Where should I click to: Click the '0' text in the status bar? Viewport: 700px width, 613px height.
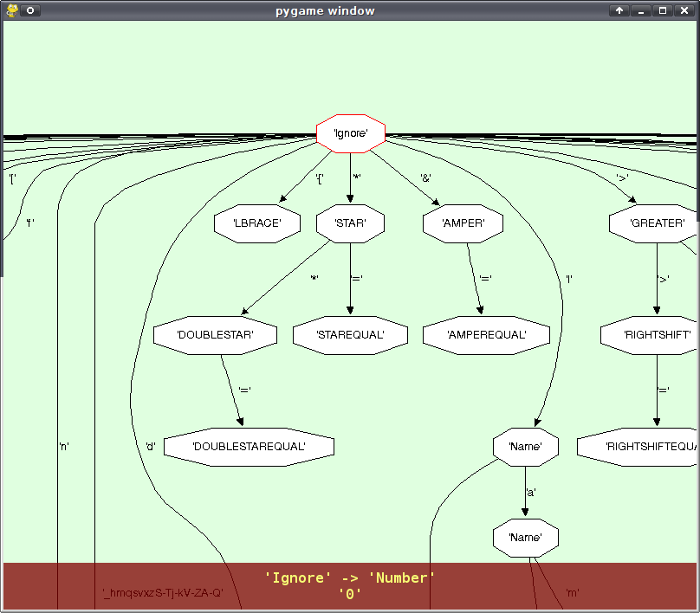point(350,594)
